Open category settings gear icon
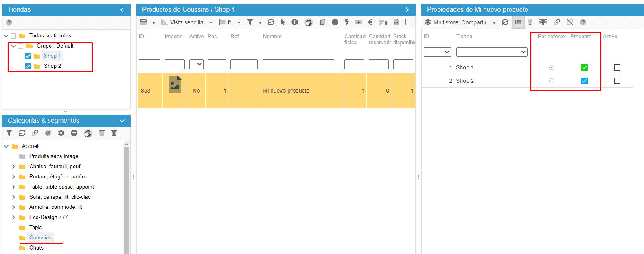The height and width of the screenshot is (254, 644). coord(61,133)
